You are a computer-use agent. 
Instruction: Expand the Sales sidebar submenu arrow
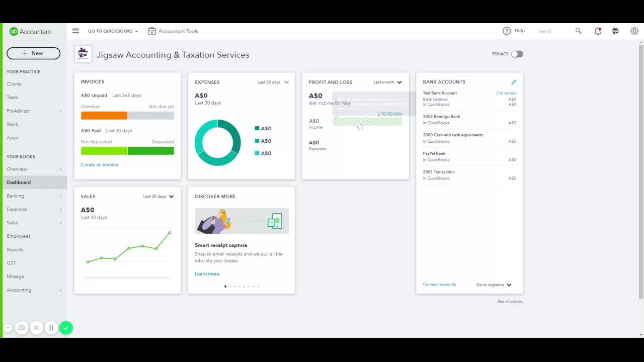(60, 223)
